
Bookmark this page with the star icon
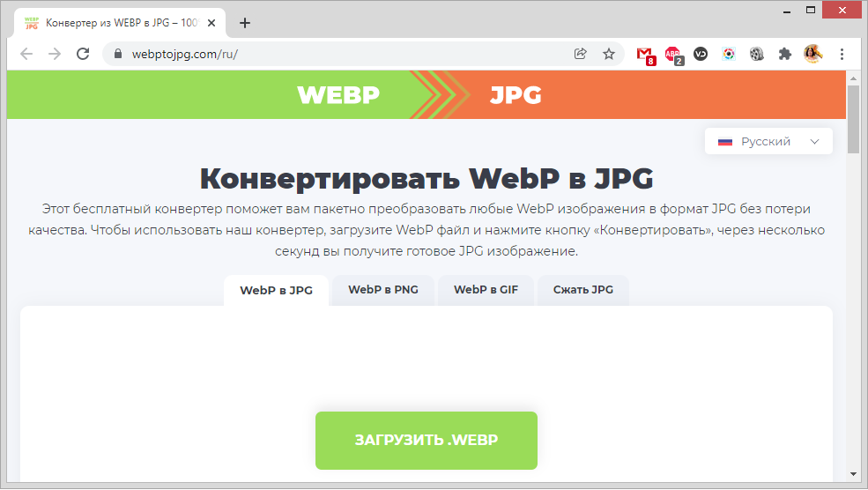coord(609,54)
